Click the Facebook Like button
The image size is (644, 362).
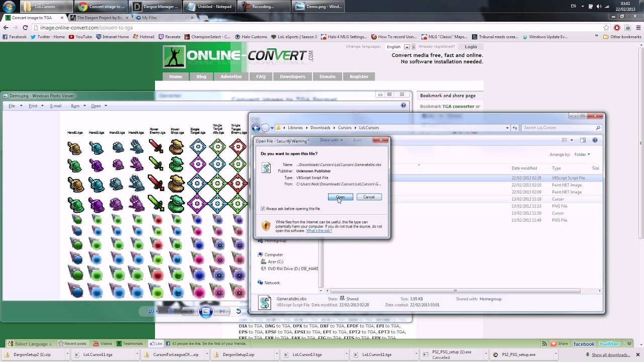click(x=156, y=344)
